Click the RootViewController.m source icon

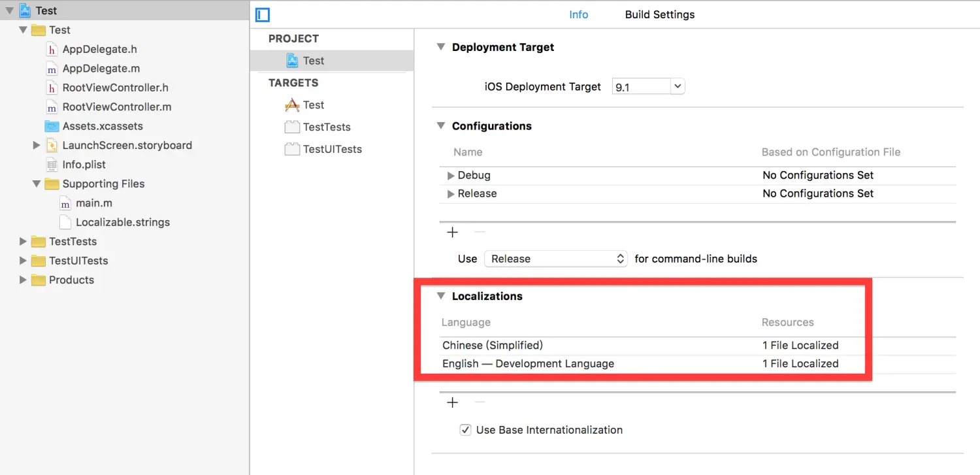click(x=52, y=106)
